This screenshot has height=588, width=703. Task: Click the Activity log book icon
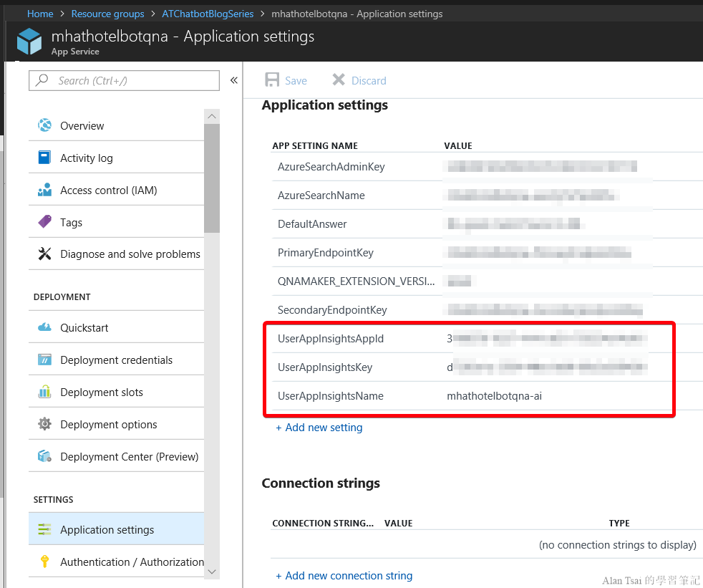click(44, 158)
